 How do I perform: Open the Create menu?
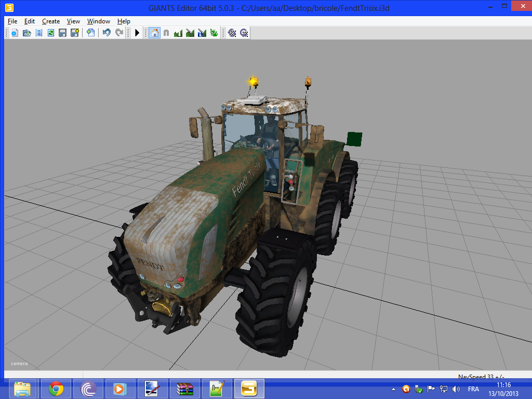pos(51,21)
